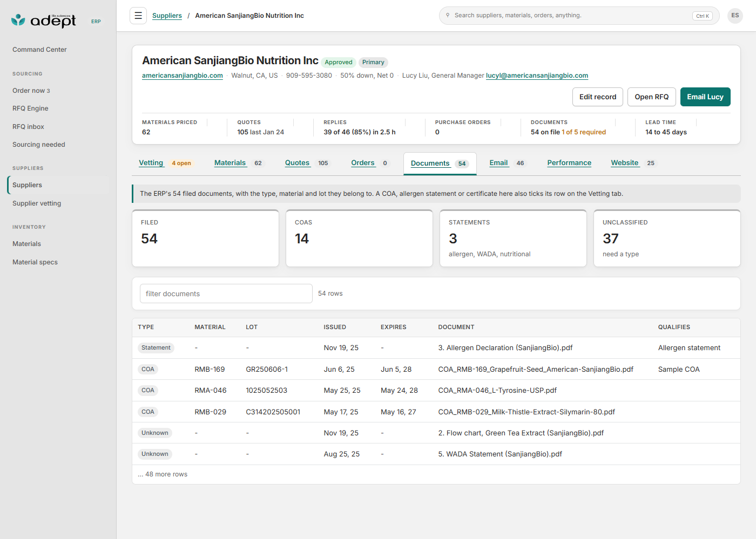Click the COAS 14 summary card

359,238
